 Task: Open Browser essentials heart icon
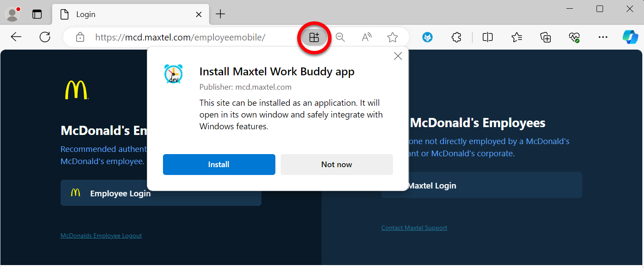(x=574, y=37)
